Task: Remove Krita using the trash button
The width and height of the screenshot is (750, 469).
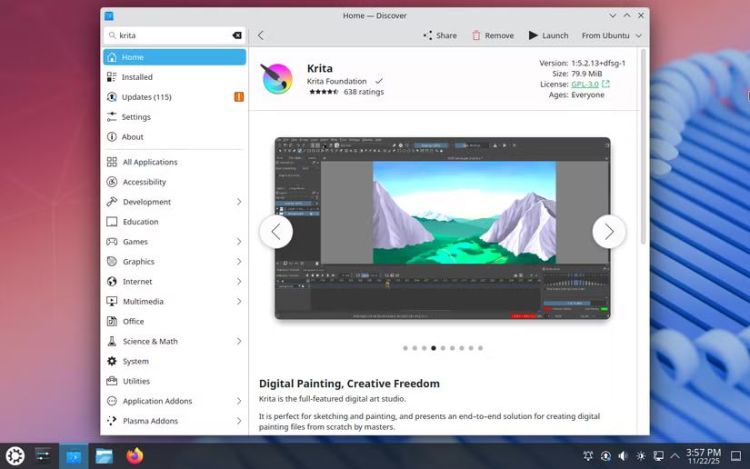Action: point(492,35)
